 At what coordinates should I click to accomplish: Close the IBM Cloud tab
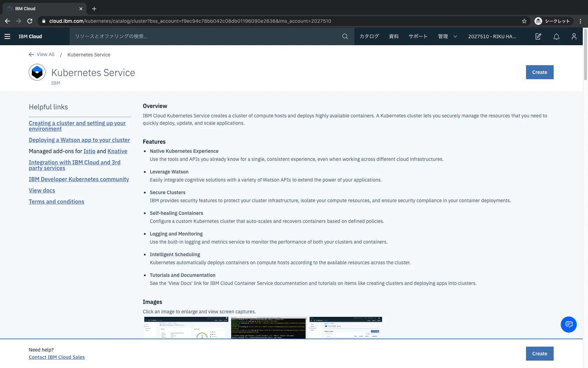81,9
